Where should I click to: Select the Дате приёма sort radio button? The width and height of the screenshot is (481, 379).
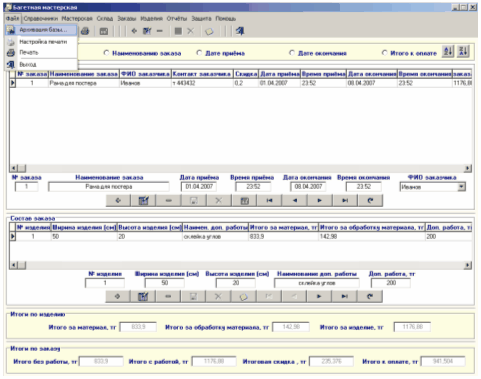(x=199, y=53)
